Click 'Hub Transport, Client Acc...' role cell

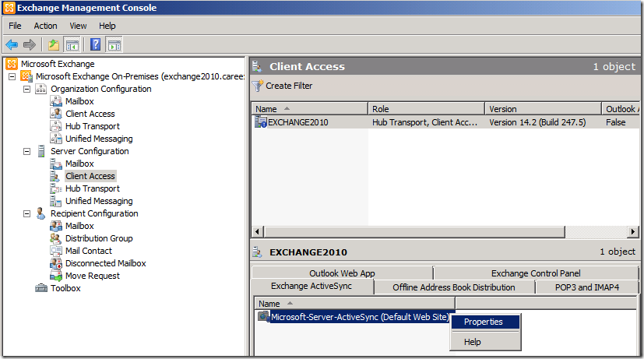424,122
